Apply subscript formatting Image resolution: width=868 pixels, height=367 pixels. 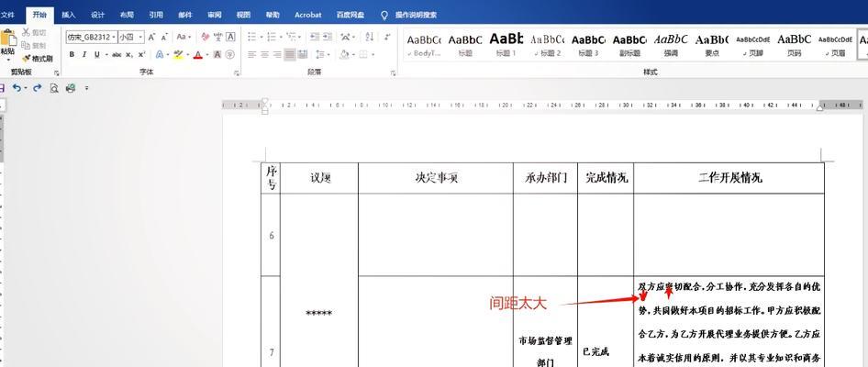click(x=129, y=55)
